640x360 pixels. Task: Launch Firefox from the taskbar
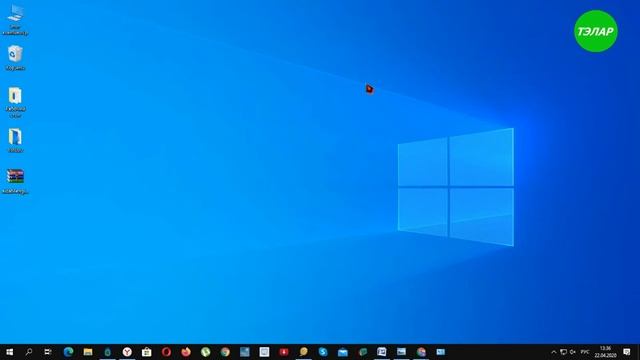pos(186,352)
